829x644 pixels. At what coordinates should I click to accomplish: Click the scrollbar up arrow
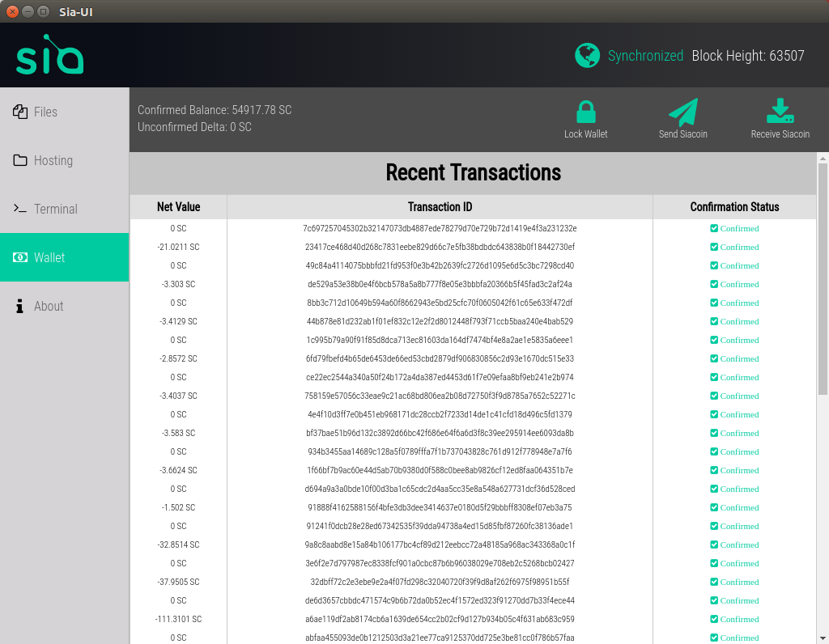pos(823,158)
